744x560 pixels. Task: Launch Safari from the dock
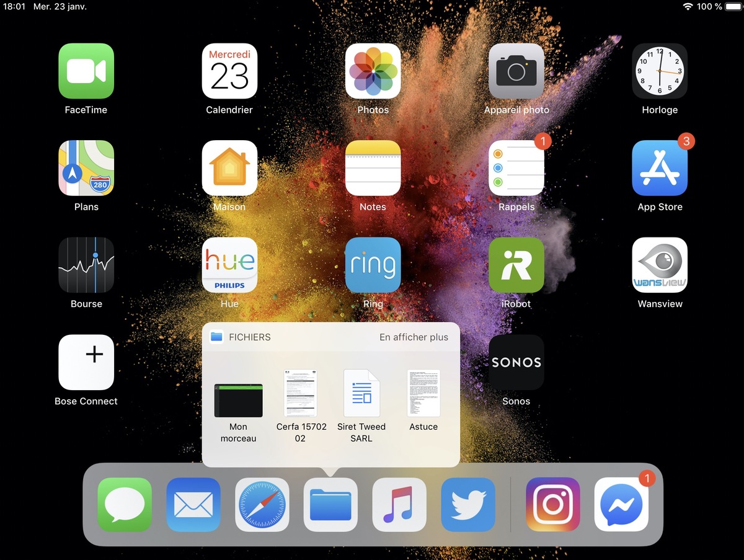(x=262, y=505)
